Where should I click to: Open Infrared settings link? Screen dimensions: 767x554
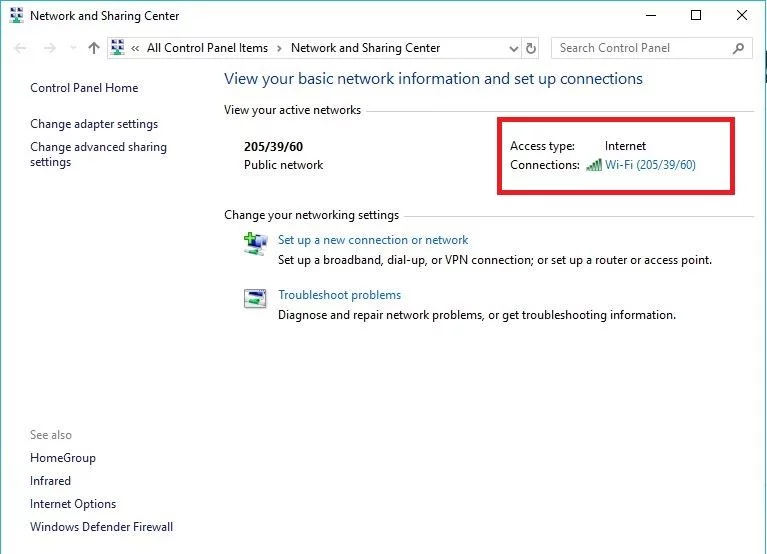pos(50,481)
